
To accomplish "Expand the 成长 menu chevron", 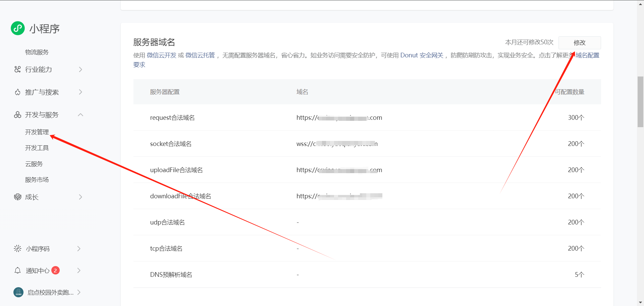I will pyautogui.click(x=80, y=197).
